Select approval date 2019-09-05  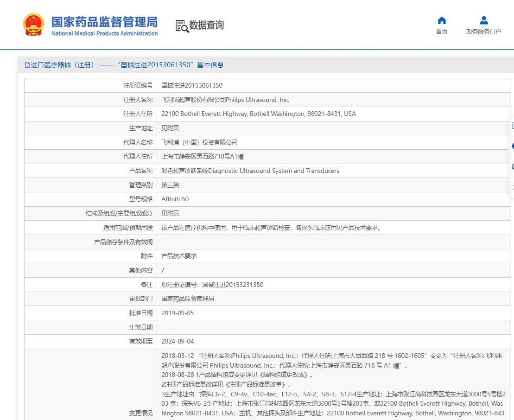coord(178,313)
